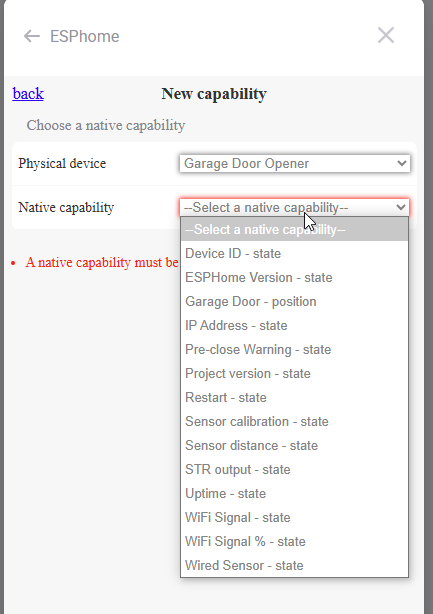Click the back arrow next to ESPhome
This screenshot has width=433, height=614.
tap(32, 36)
